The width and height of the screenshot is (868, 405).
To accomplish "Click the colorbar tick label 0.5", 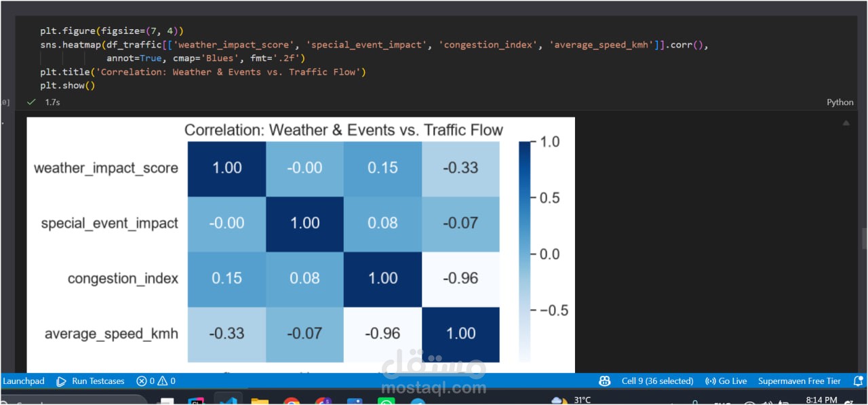I will (550, 198).
